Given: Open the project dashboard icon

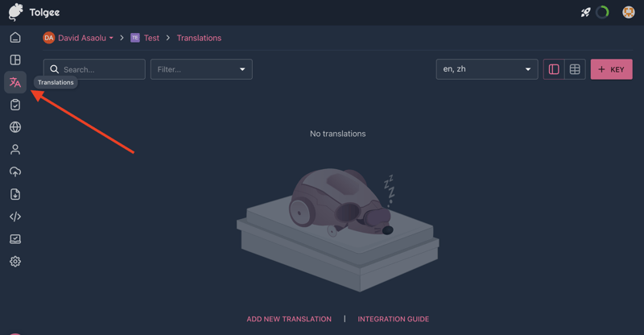Looking at the screenshot, I should coord(15,60).
